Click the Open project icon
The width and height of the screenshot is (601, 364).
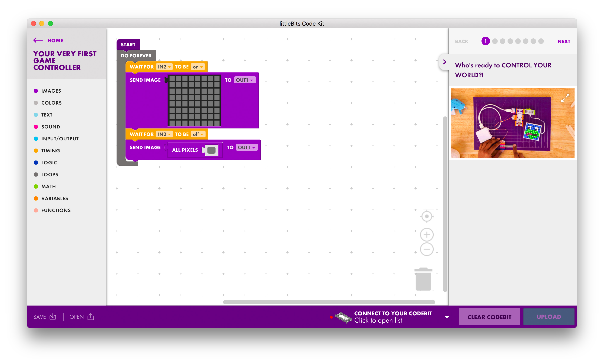(90, 316)
